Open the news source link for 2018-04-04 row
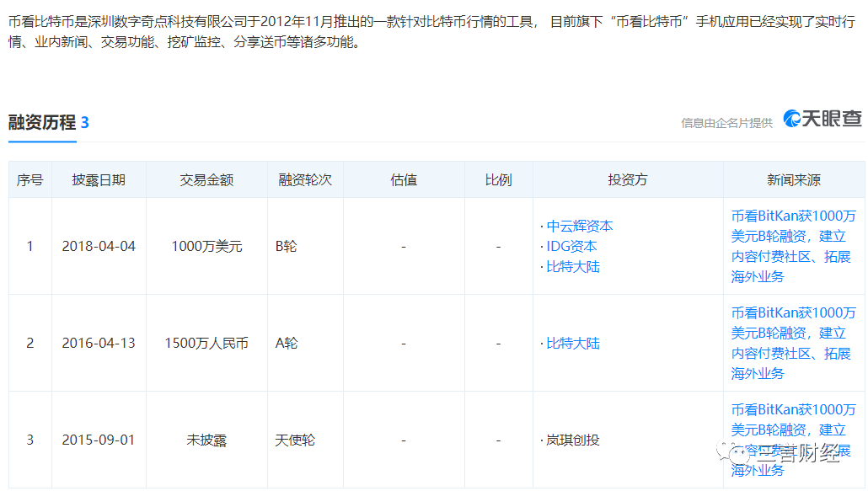Screen dimensions: 868x491 (793, 246)
